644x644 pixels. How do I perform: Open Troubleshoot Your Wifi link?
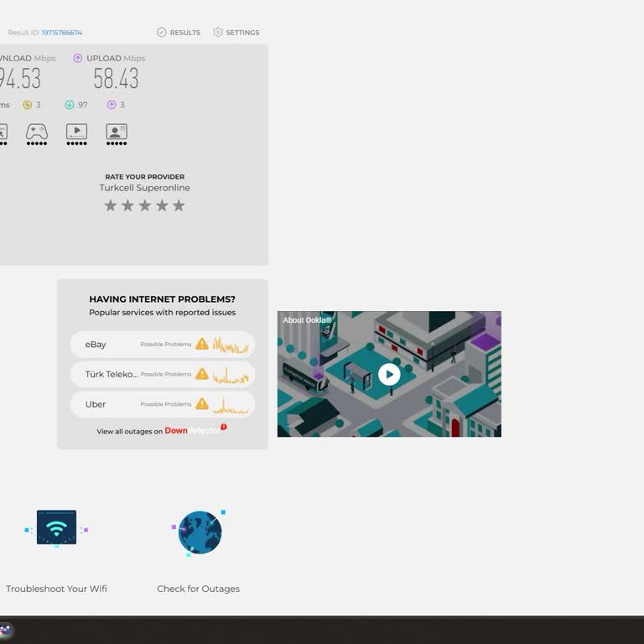click(x=56, y=589)
